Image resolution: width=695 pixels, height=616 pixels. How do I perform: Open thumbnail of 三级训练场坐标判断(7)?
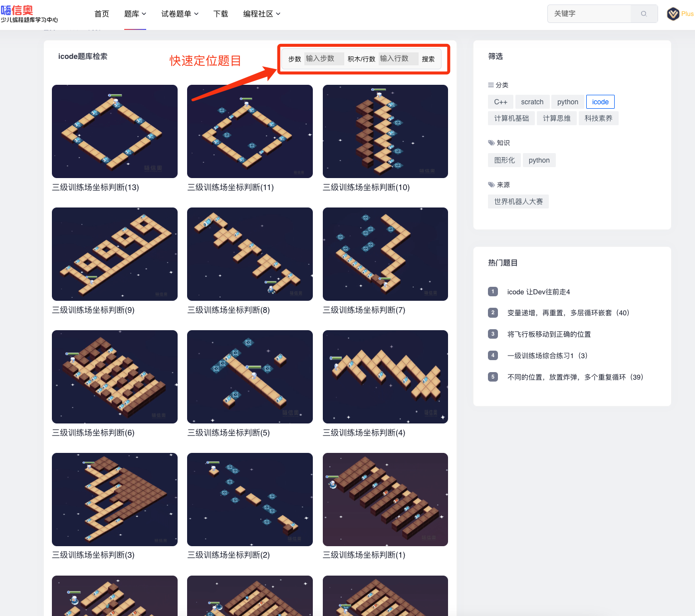click(x=385, y=254)
